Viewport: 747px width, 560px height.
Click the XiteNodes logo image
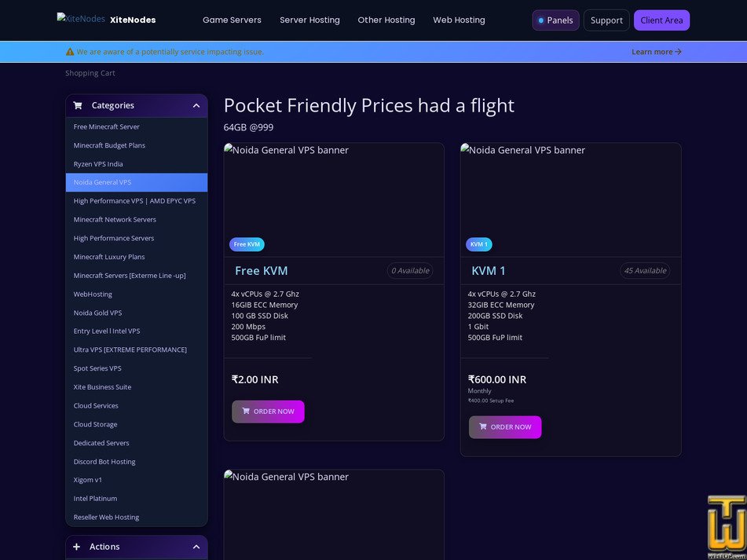(x=81, y=19)
